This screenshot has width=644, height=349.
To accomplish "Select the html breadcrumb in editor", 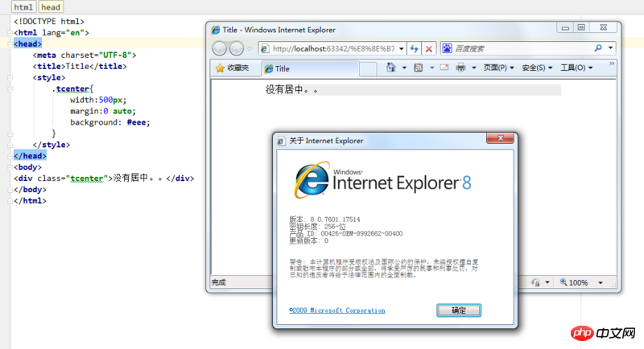I will click(x=23, y=7).
